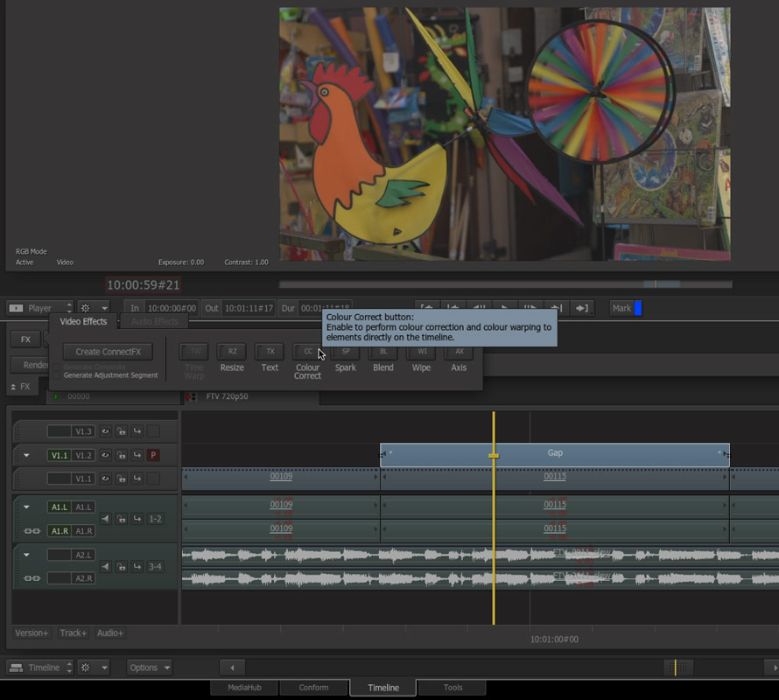Click the Spark effect SP button
779x700 pixels.
coord(346,352)
